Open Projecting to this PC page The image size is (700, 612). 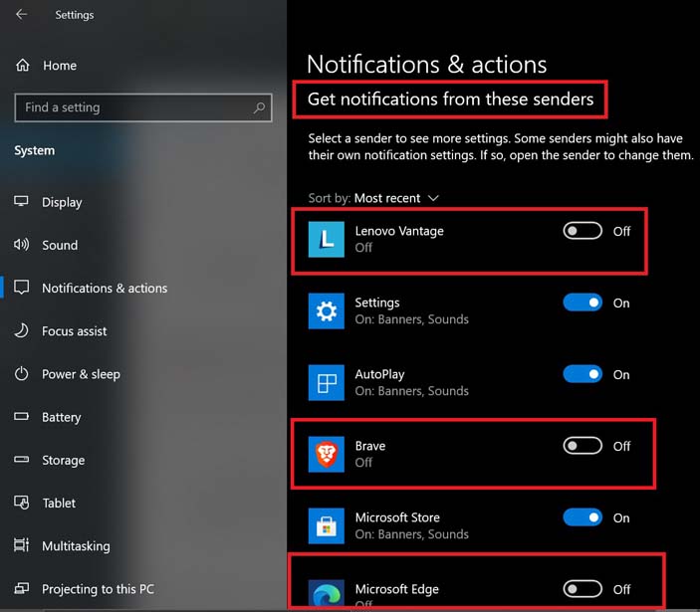pos(98,589)
